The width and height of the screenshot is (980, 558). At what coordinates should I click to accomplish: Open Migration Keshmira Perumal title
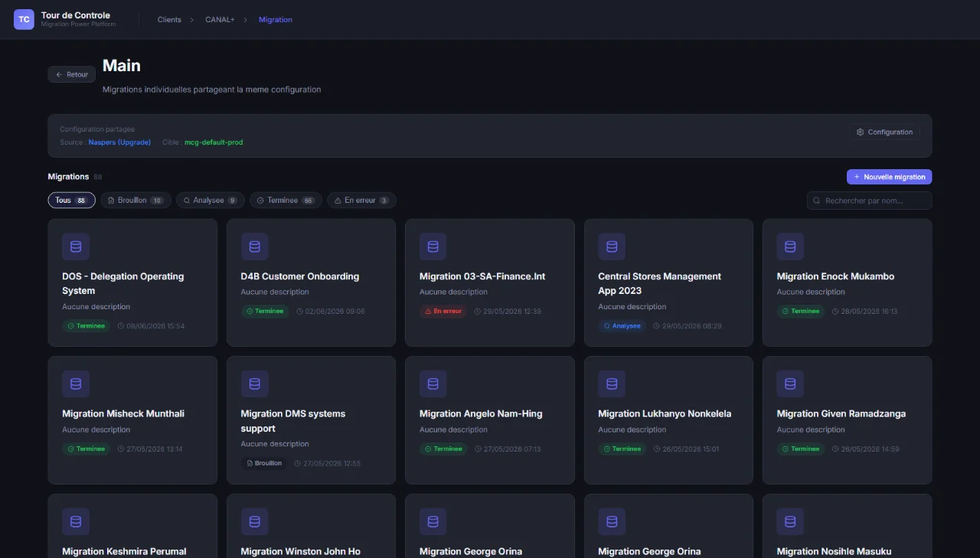click(x=124, y=551)
